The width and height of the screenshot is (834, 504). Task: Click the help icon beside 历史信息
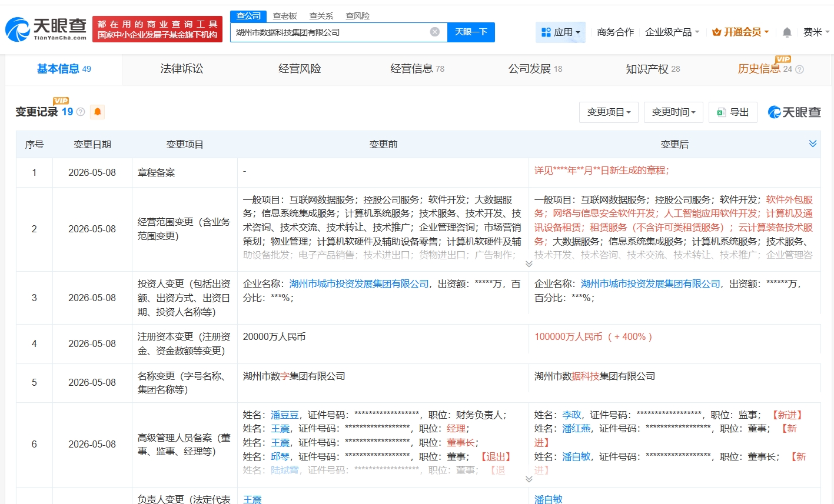click(x=799, y=69)
